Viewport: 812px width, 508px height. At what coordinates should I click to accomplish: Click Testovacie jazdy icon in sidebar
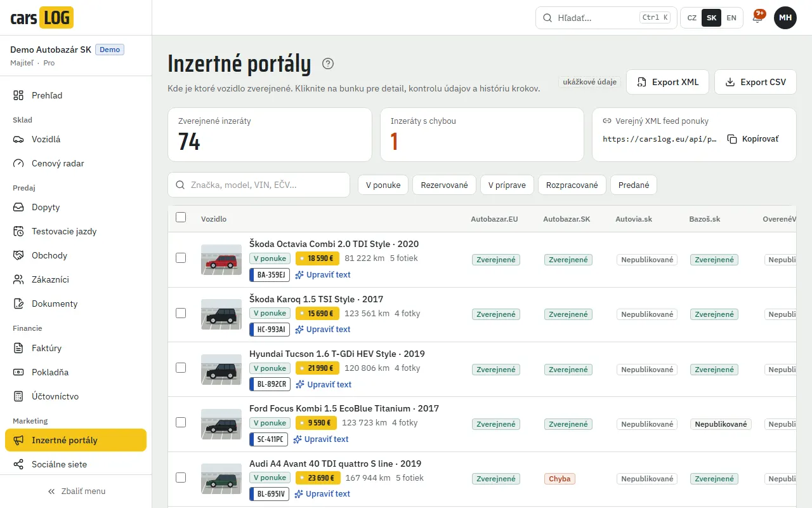pos(18,231)
